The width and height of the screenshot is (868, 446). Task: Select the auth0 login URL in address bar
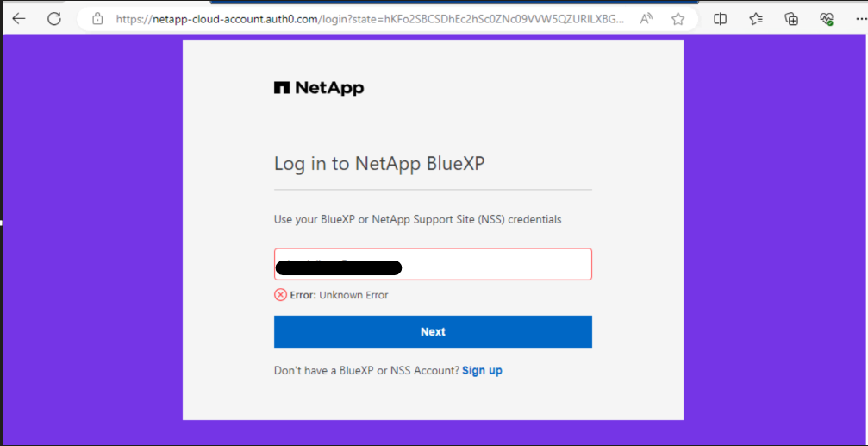click(371, 18)
